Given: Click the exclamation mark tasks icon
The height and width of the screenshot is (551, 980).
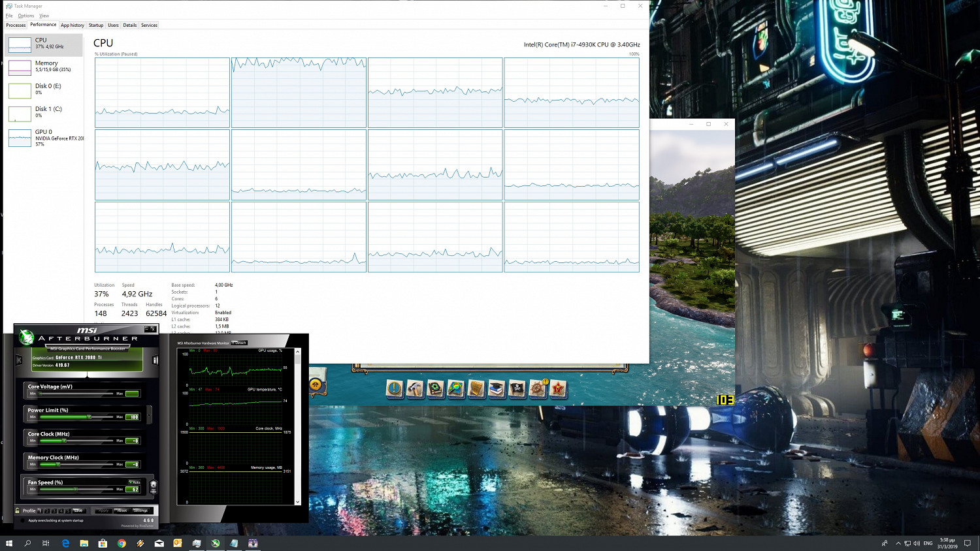Looking at the screenshot, I should (395, 389).
